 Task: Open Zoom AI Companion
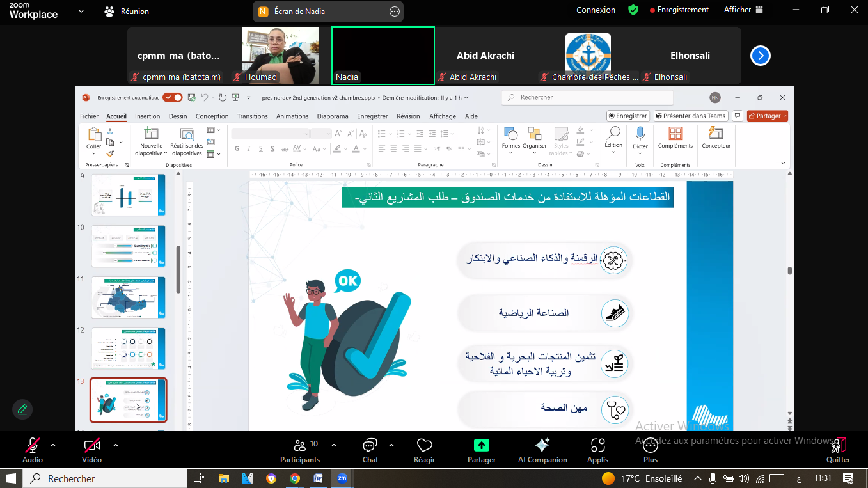[x=542, y=446]
